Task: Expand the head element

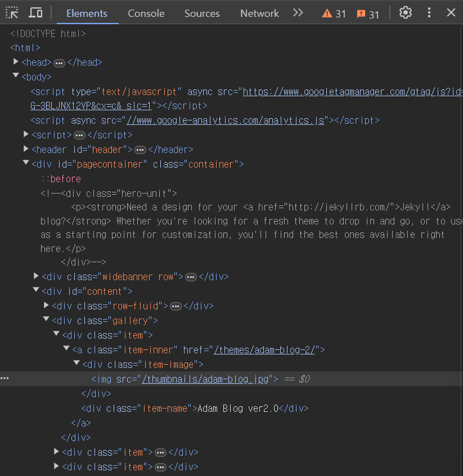Action: [16, 62]
